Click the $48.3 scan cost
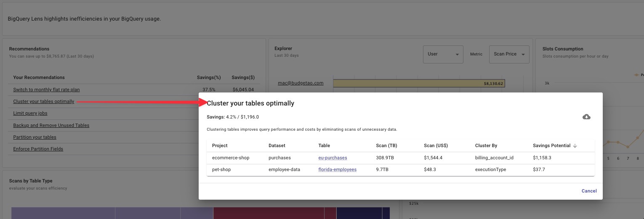Viewport: 644px width, 219px height. [430, 169]
